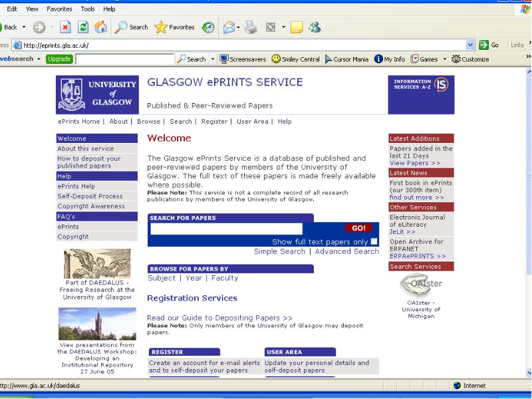Click the Search for Papers text field
Image resolution: width=532 pixels, height=399 pixels.
click(x=226, y=229)
